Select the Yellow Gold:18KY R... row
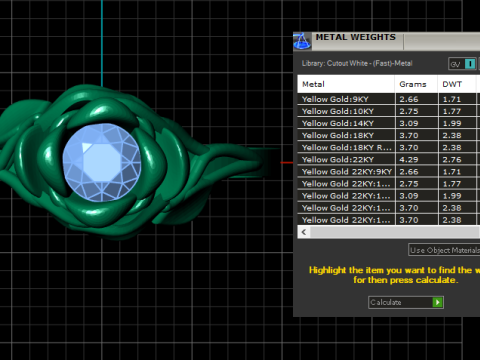This screenshot has width=480, height=360. pos(389,147)
